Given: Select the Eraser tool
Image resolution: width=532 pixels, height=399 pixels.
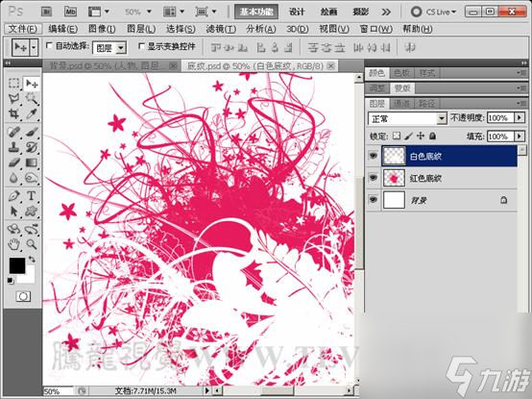Looking at the screenshot, I should point(13,162).
